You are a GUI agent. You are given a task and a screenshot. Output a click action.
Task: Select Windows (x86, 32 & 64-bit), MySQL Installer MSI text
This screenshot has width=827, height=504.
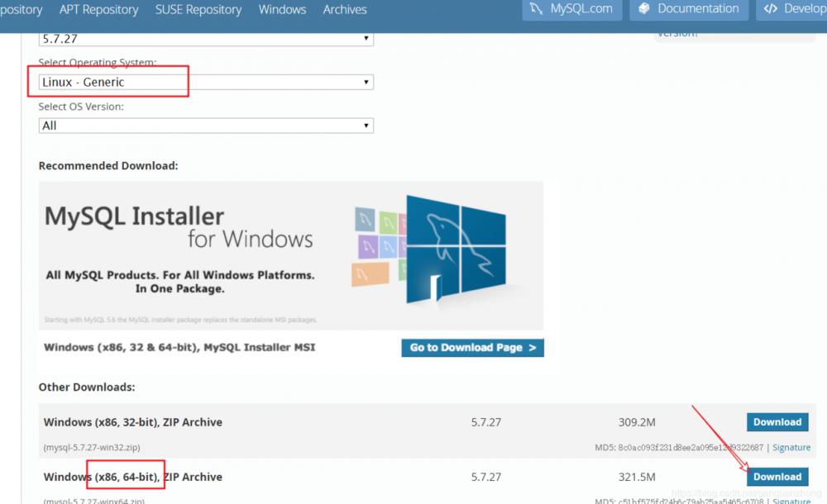(x=179, y=347)
